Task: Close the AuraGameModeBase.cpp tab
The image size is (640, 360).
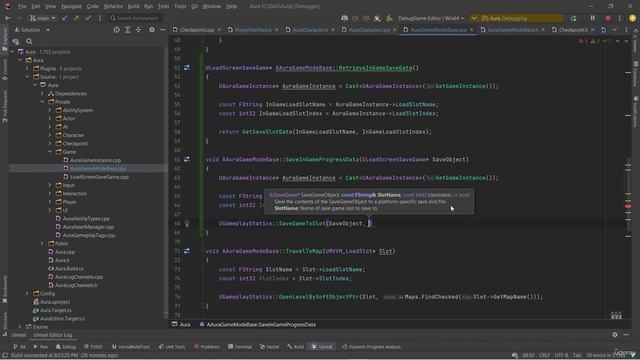Action: [472, 30]
